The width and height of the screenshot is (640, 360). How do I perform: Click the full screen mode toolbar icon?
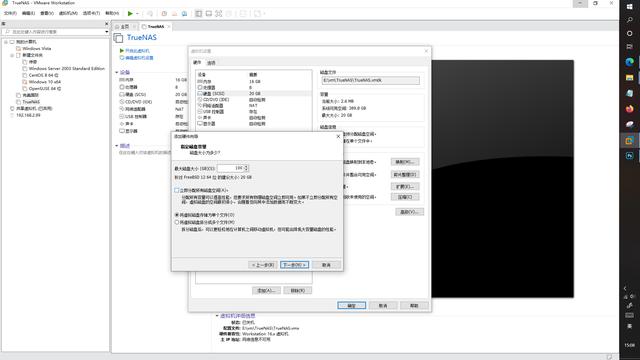(x=219, y=13)
